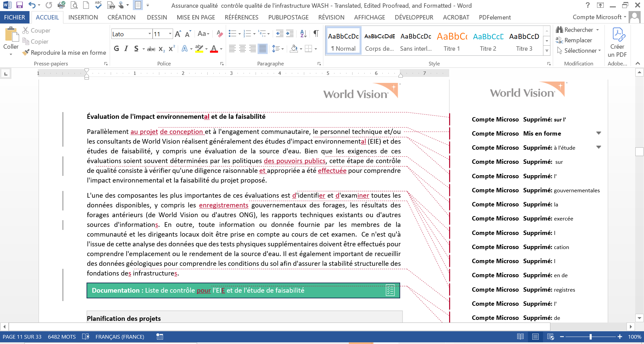Toggle bold (G) formatting

(116, 49)
